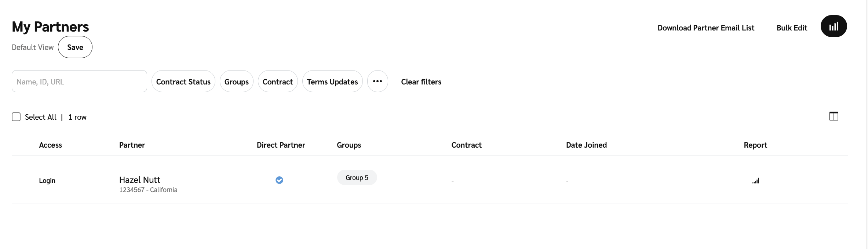Open the Hazel Nutt partner name
The width and height of the screenshot is (868, 249).
click(x=140, y=180)
